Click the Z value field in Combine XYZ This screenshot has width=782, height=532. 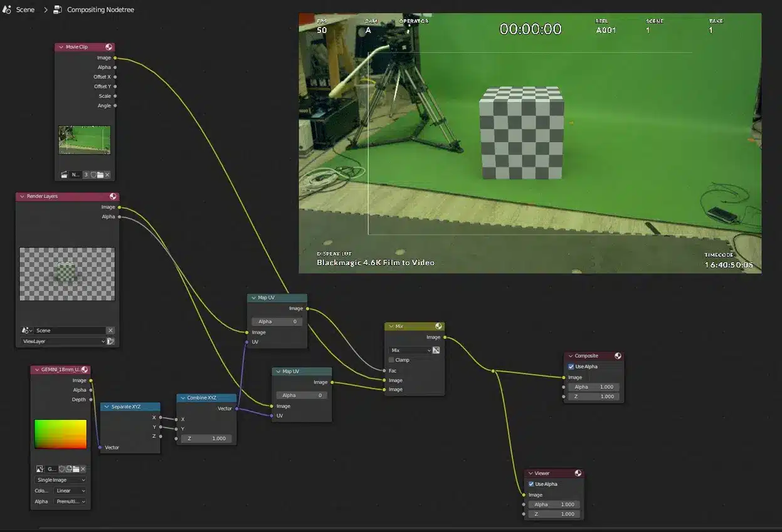click(206, 439)
